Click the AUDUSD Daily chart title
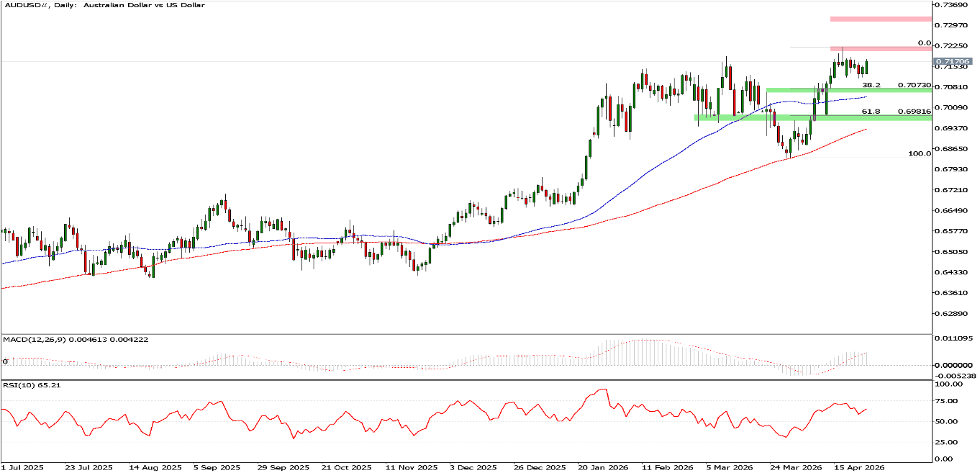 click(104, 5)
